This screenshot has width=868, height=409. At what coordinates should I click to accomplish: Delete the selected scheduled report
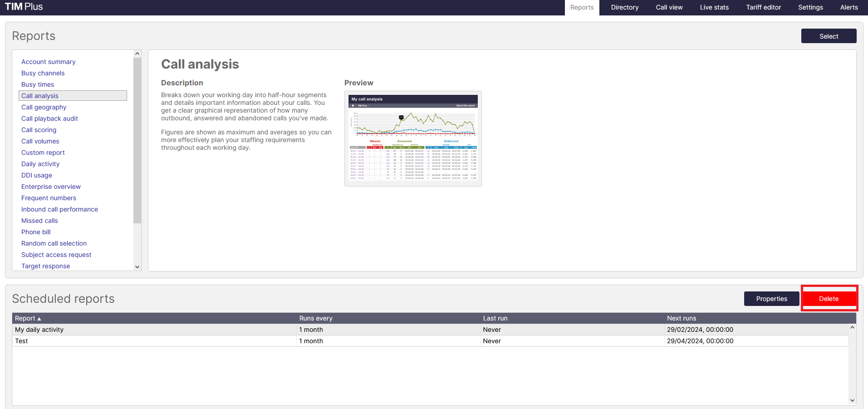829,298
